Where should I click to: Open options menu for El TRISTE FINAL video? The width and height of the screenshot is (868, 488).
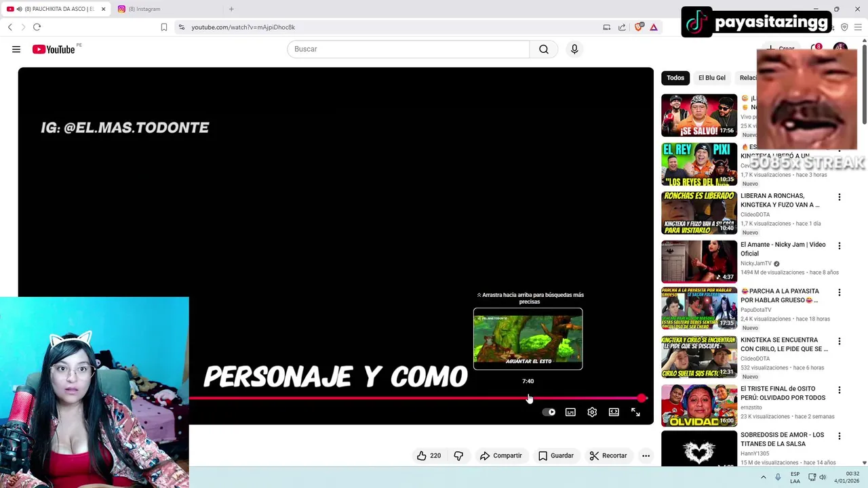(x=839, y=390)
